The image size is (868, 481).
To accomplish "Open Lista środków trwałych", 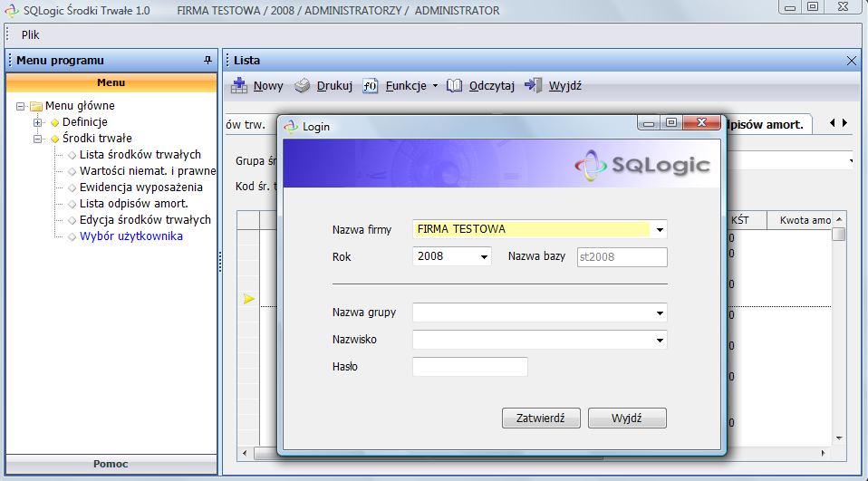I will click(x=140, y=155).
